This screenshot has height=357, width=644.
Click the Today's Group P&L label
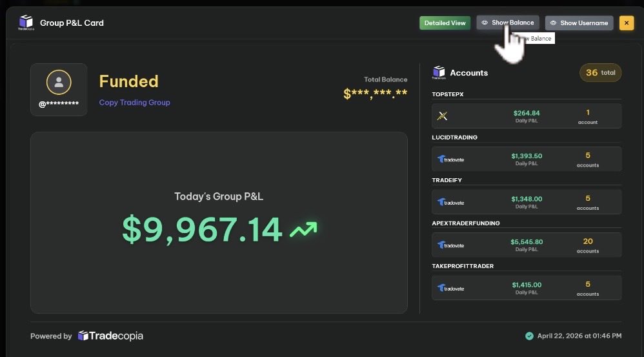coord(219,196)
